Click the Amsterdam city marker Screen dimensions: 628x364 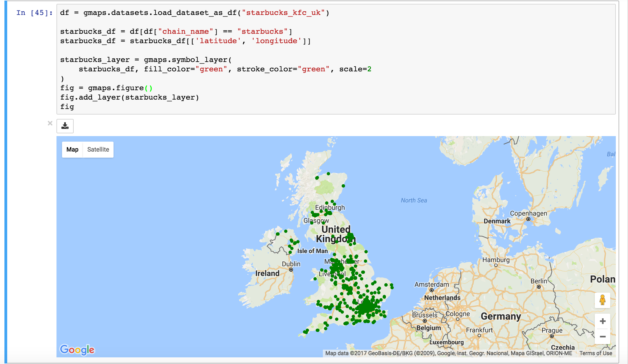[x=432, y=290]
